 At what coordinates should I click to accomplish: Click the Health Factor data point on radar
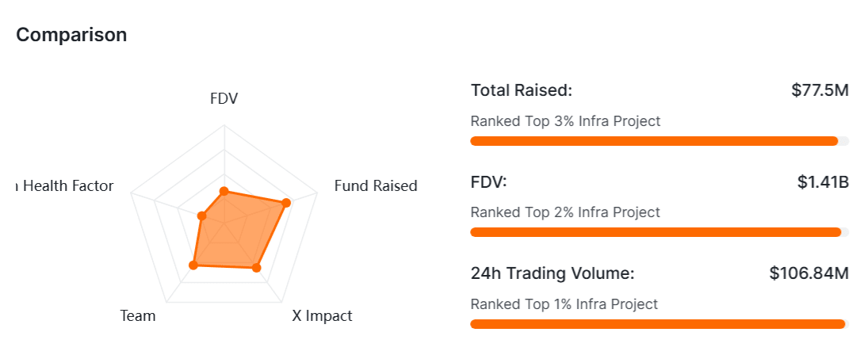pos(201,216)
